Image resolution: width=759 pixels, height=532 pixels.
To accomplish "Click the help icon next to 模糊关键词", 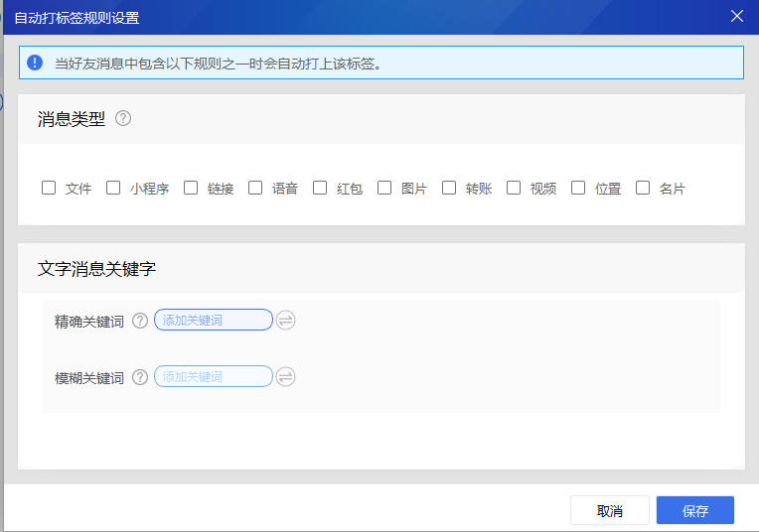I will point(140,377).
